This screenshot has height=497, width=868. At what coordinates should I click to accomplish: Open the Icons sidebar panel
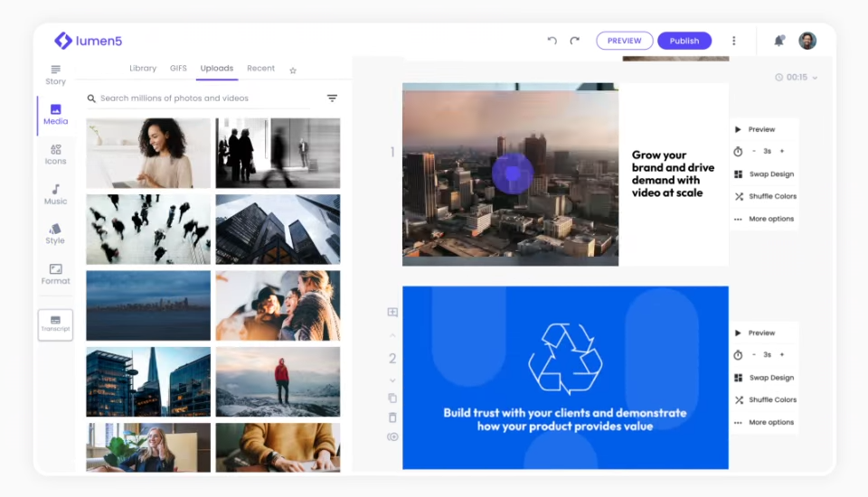pyautogui.click(x=55, y=155)
